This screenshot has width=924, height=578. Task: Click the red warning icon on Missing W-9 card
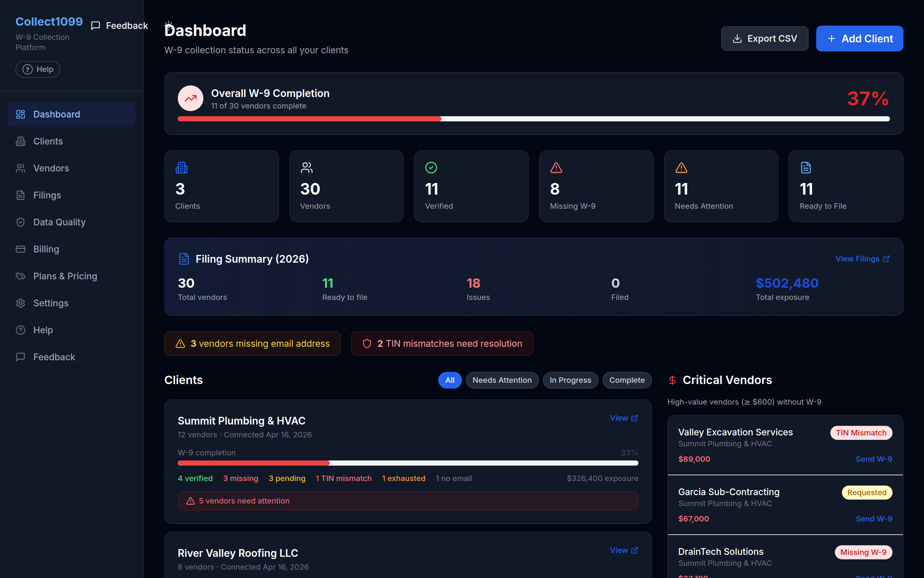click(556, 167)
